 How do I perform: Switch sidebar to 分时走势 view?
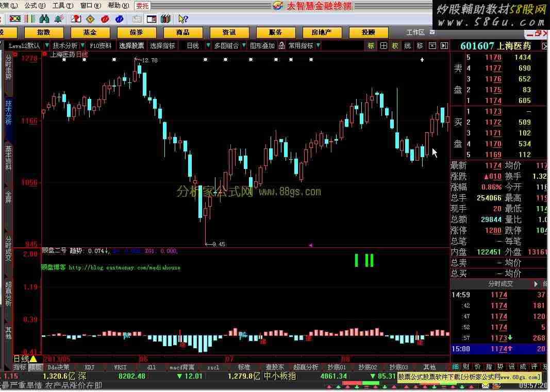8,67
